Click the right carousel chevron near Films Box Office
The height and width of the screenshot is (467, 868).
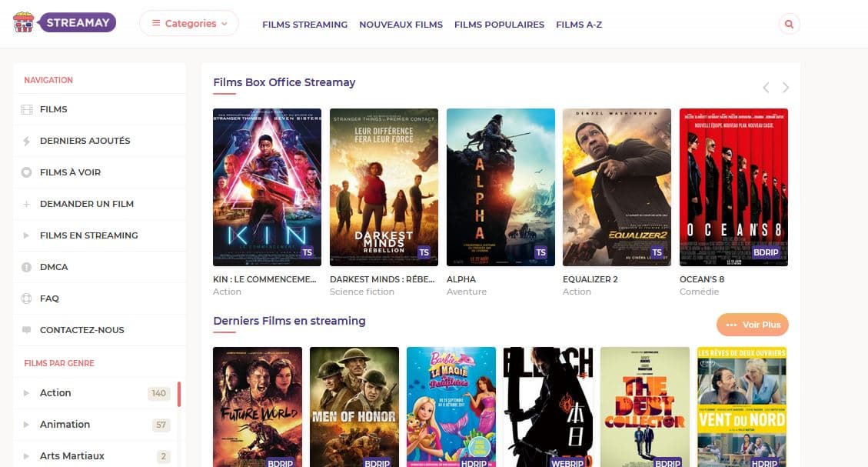[x=785, y=87]
